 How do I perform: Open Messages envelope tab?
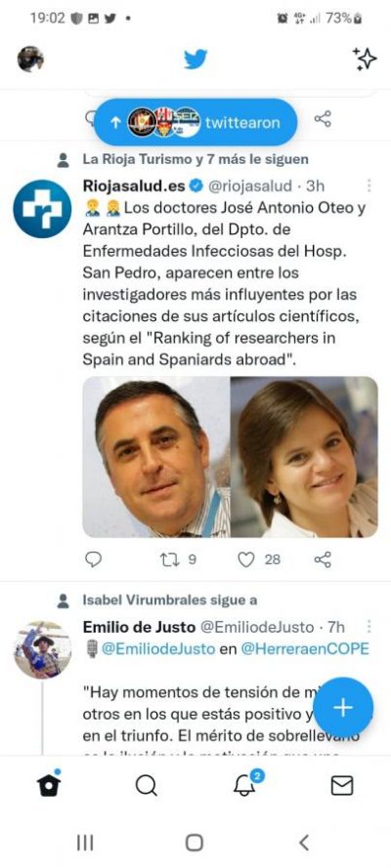(x=342, y=785)
